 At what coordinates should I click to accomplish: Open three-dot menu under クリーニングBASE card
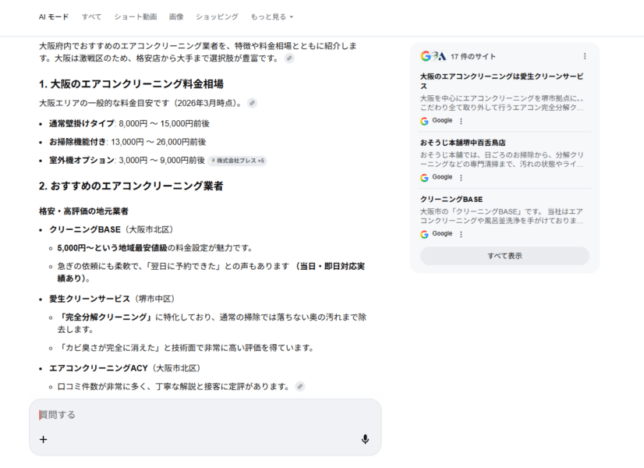tap(461, 234)
